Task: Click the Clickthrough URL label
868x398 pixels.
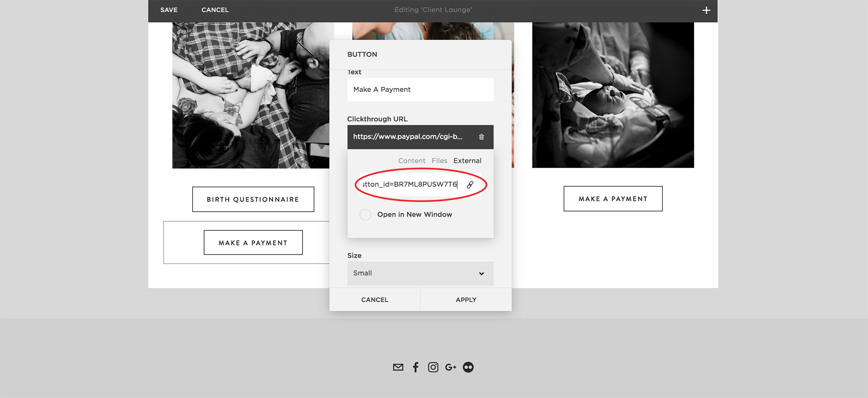Action: tap(377, 119)
